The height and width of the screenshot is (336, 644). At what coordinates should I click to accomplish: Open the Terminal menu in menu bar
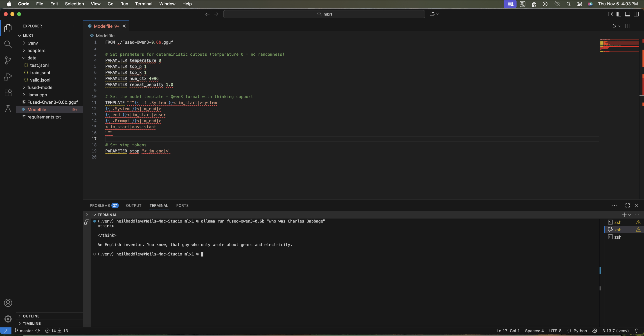pos(144,4)
